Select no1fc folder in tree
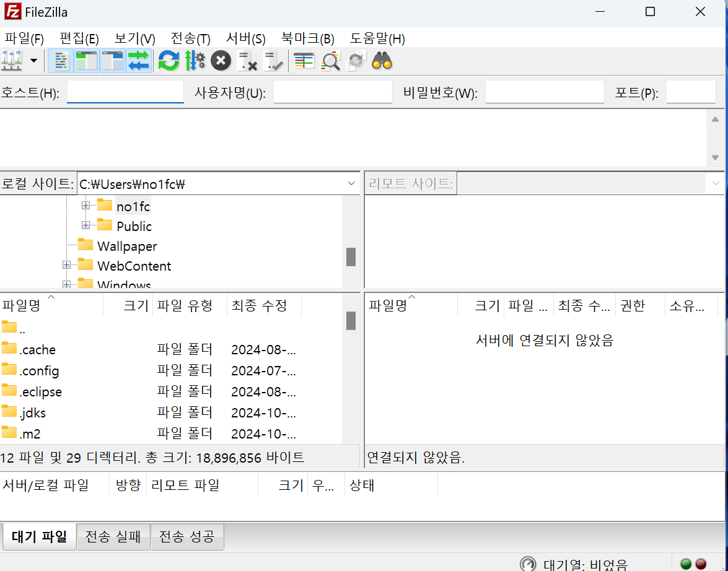This screenshot has width=728, height=571. pyautogui.click(x=133, y=206)
